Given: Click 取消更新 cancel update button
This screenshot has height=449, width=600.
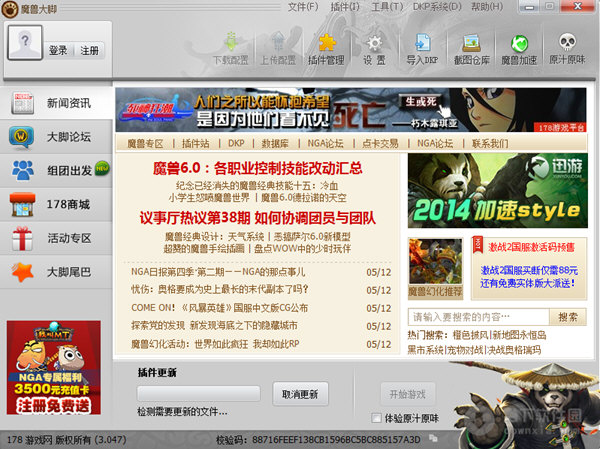Looking at the screenshot, I should pos(300,394).
